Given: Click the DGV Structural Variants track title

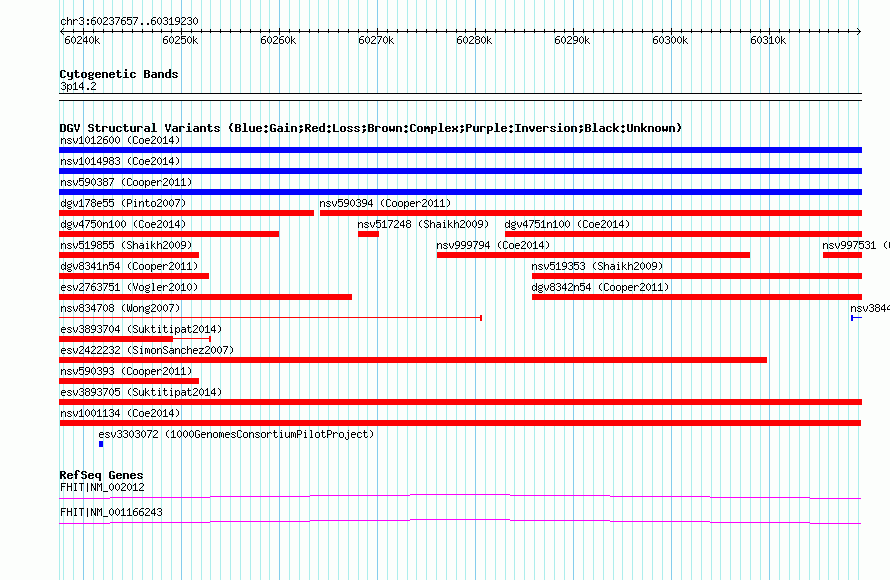Looking at the screenshot, I should [371, 128].
